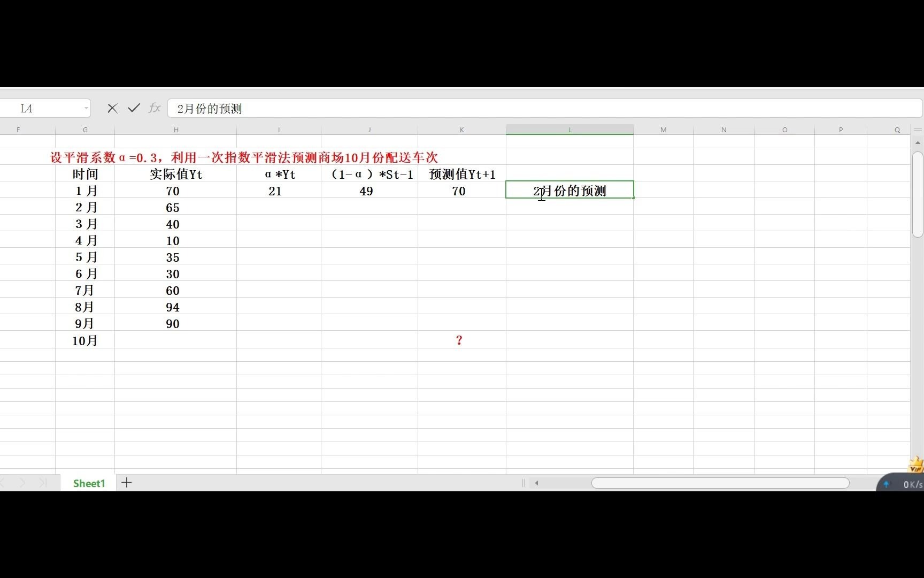The height and width of the screenshot is (578, 924).
Task: Click the formula bar text '2月份的预测'
Action: tap(210, 109)
